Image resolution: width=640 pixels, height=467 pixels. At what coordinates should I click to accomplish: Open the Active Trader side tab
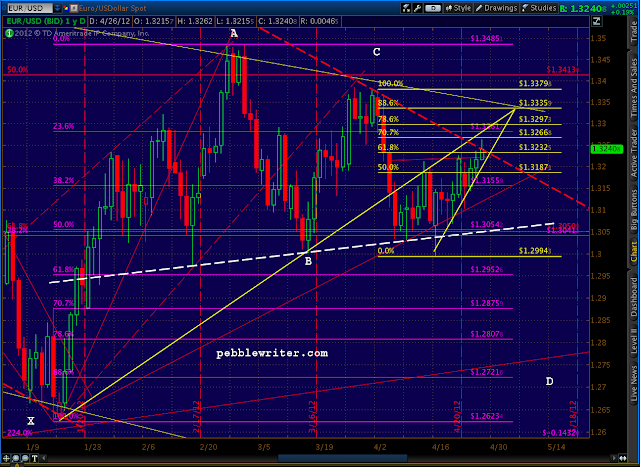pyautogui.click(x=634, y=153)
